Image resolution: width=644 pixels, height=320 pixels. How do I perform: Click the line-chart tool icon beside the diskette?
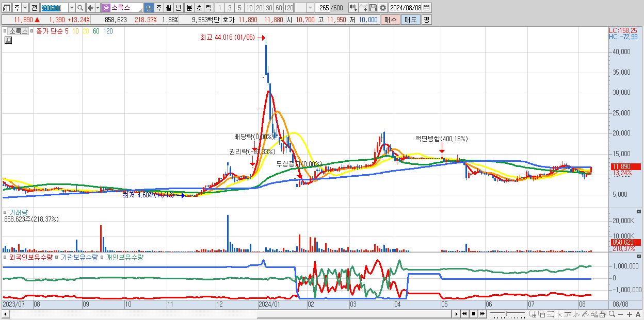click(x=363, y=8)
